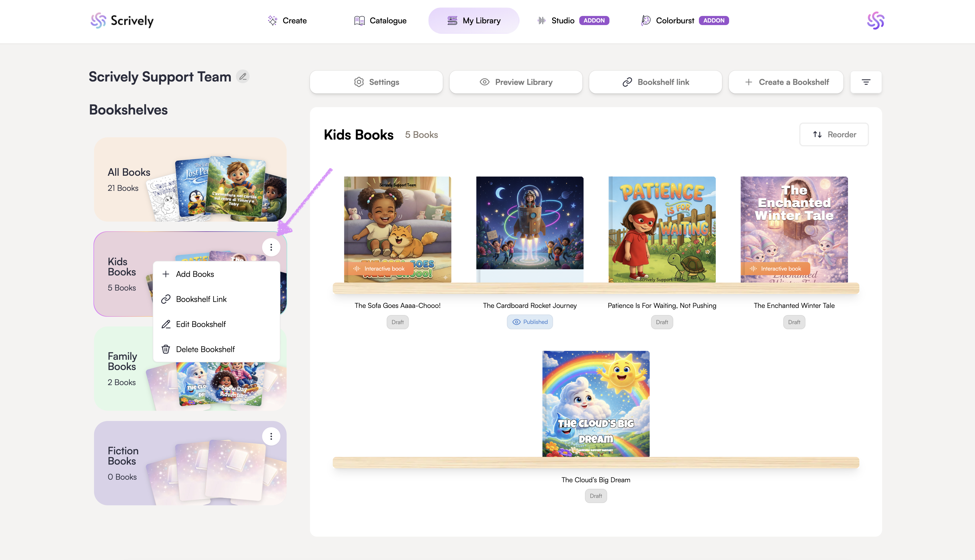Go to the Catalogue tab
Image resolution: width=975 pixels, height=560 pixels.
point(380,21)
